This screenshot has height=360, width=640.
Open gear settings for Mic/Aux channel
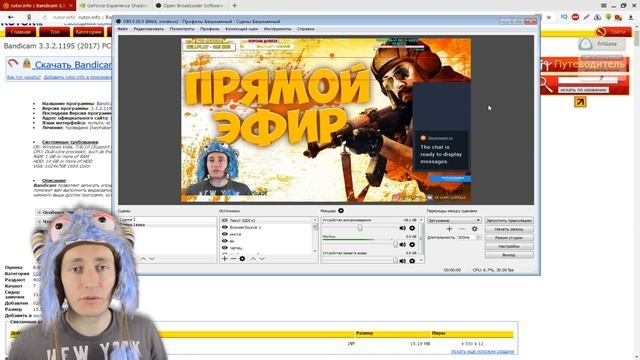(x=412, y=244)
